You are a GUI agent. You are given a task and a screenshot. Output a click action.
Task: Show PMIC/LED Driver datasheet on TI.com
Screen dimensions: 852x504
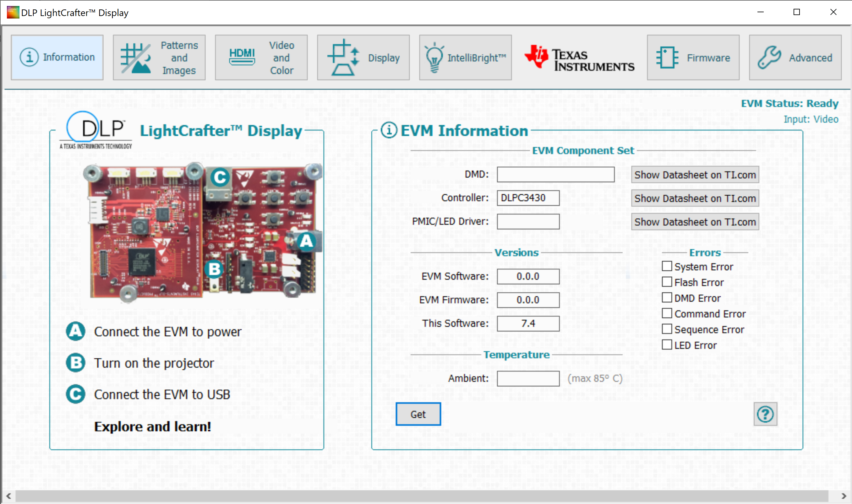click(x=695, y=222)
